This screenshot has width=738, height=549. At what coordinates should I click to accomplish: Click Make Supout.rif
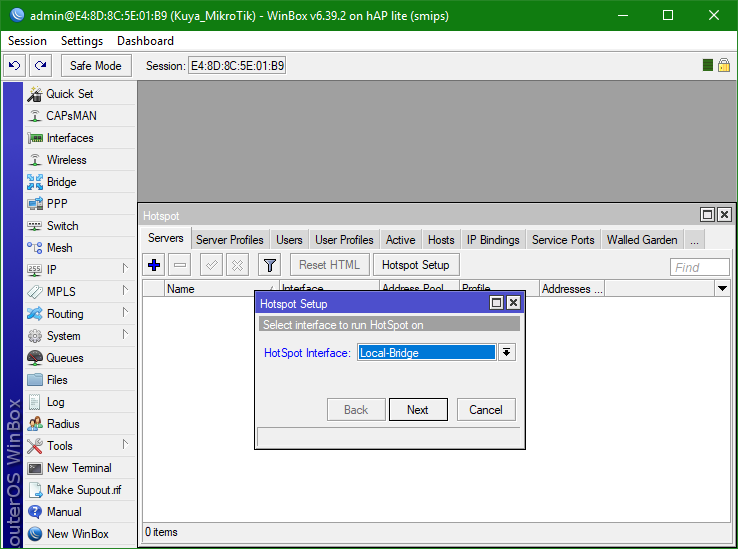point(80,490)
